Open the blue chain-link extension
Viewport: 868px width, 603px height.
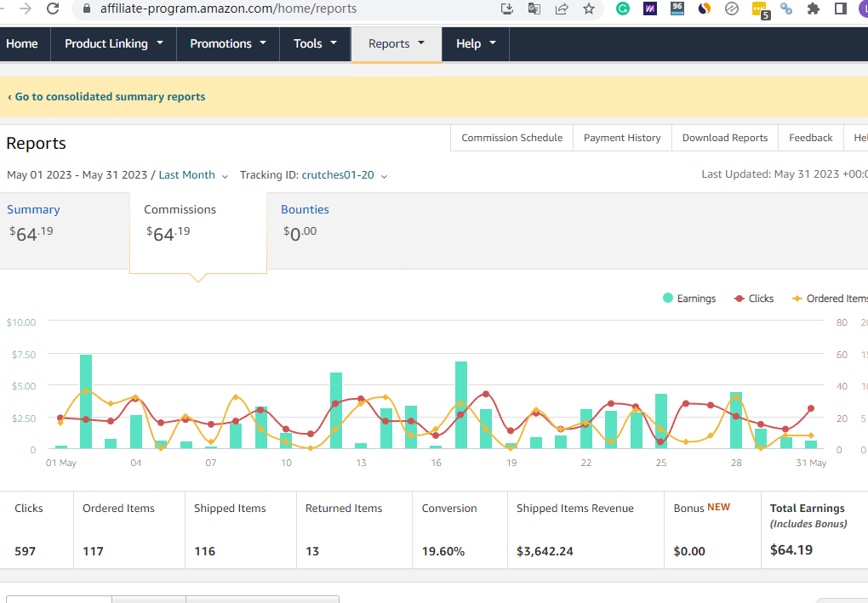(x=786, y=9)
